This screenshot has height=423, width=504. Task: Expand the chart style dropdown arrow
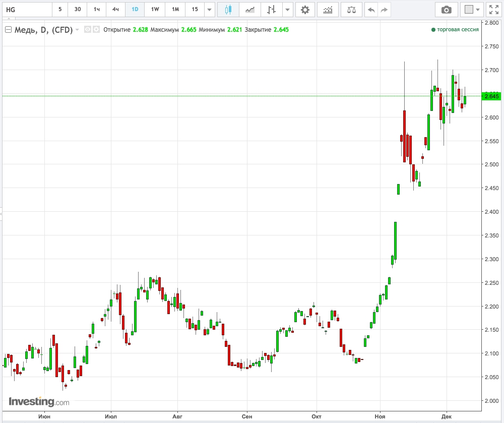click(287, 10)
